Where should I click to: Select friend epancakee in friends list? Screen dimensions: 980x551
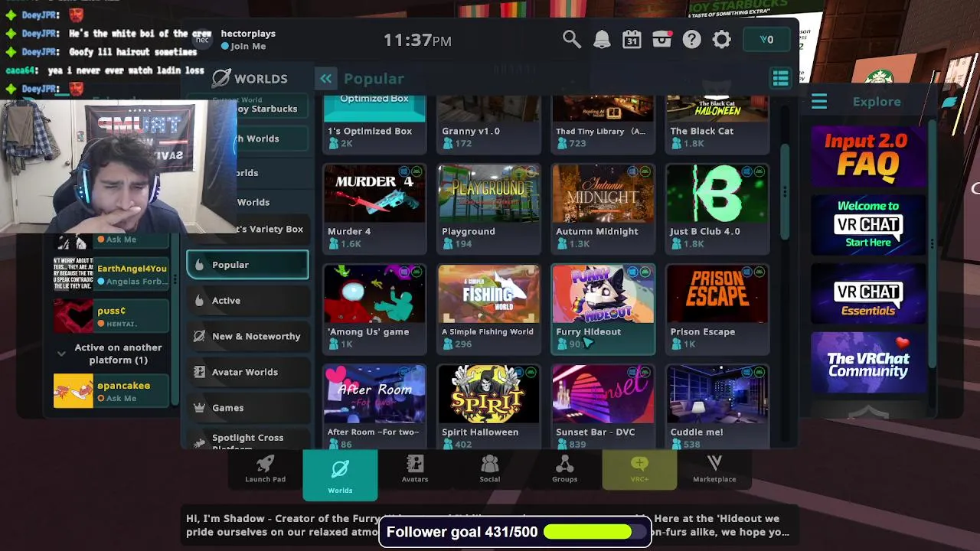[112, 391]
